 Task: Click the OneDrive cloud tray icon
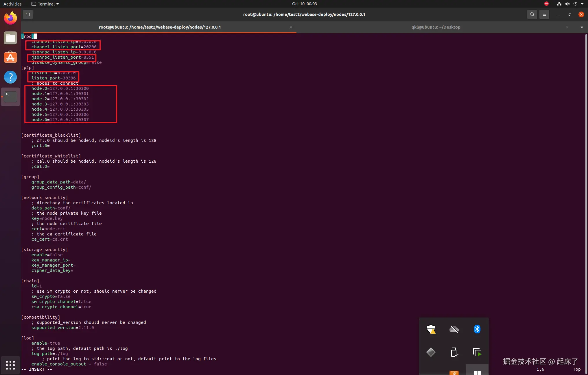coord(454,329)
